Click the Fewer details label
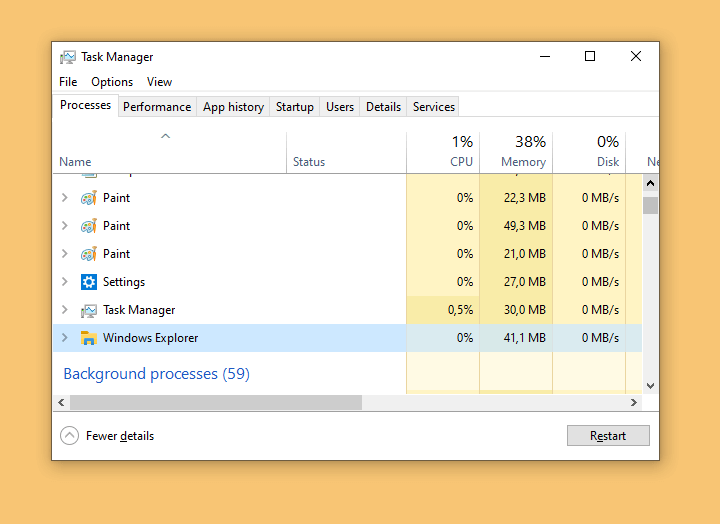This screenshot has height=524, width=720. point(120,436)
